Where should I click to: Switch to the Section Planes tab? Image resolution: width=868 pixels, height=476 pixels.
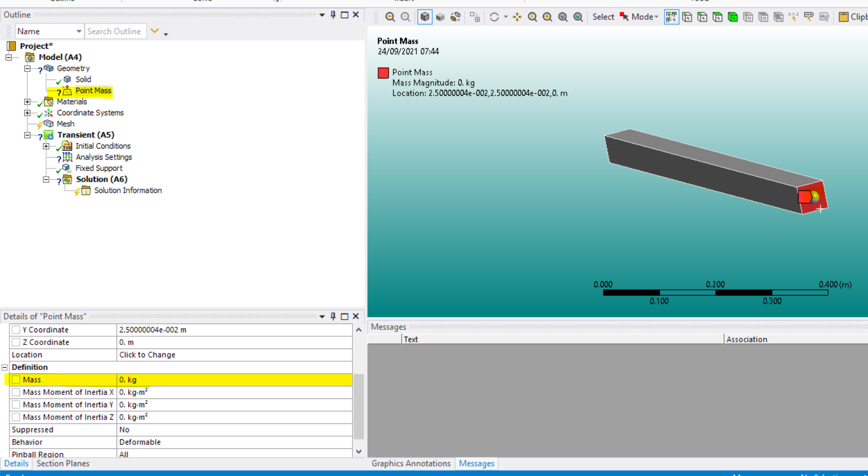pyautogui.click(x=63, y=464)
